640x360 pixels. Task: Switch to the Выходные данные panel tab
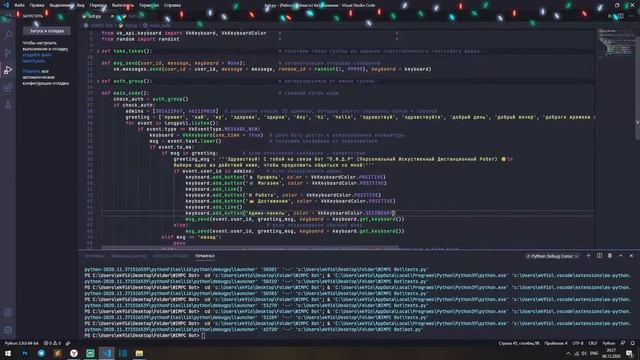[129, 256]
